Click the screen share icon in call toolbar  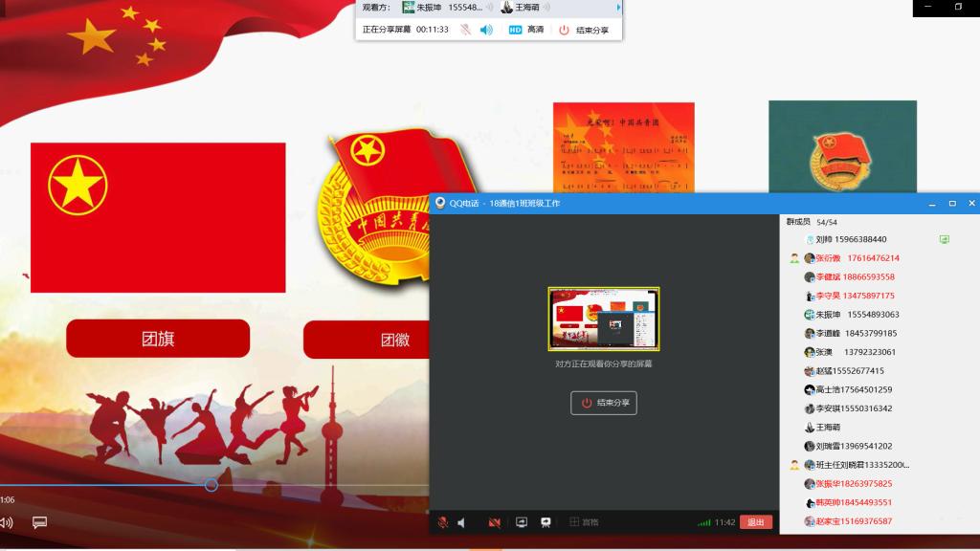tap(522, 522)
